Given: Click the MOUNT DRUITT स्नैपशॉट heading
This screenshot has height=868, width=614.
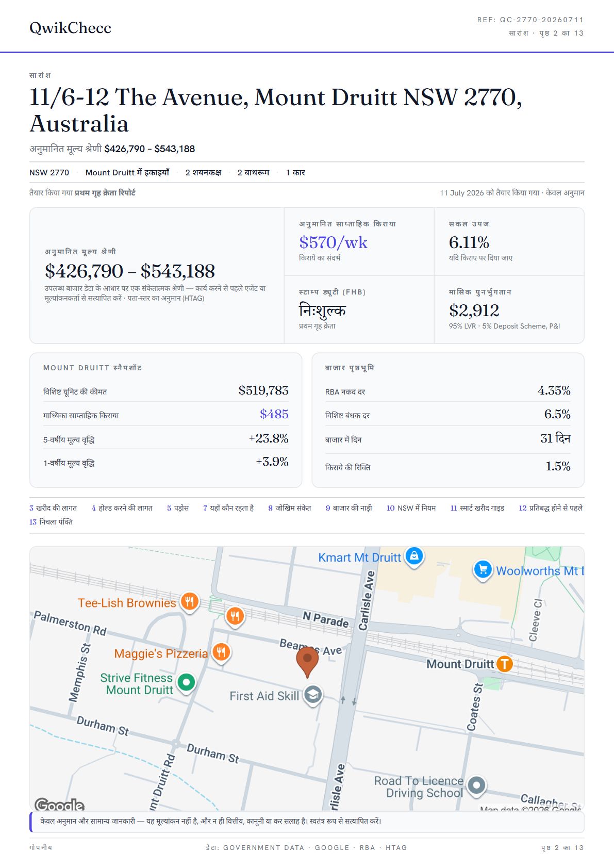Looking at the screenshot, I should (92, 368).
